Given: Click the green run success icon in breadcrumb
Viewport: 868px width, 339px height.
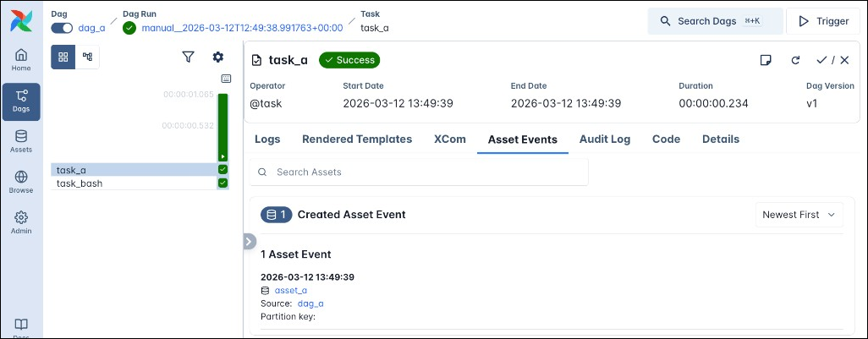Looking at the screenshot, I should [129, 28].
